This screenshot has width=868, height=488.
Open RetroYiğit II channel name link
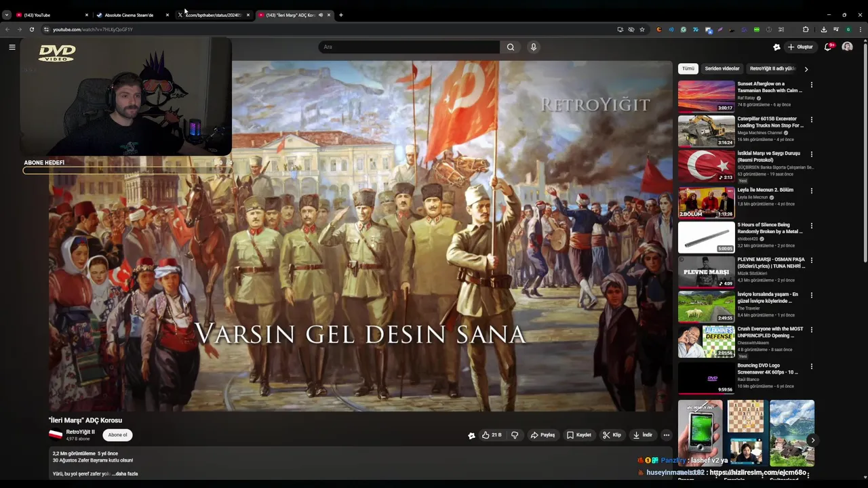(x=81, y=432)
